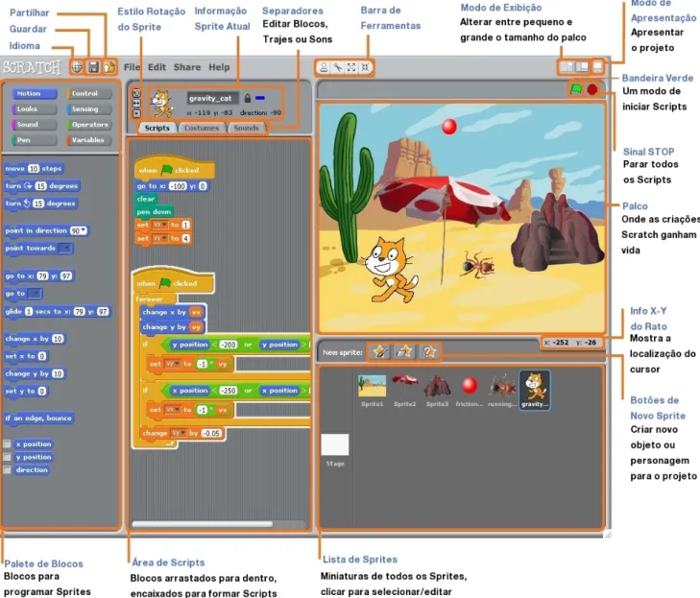700x598 pixels.
Task: Select the shrink sprite tool
Action: 365,67
